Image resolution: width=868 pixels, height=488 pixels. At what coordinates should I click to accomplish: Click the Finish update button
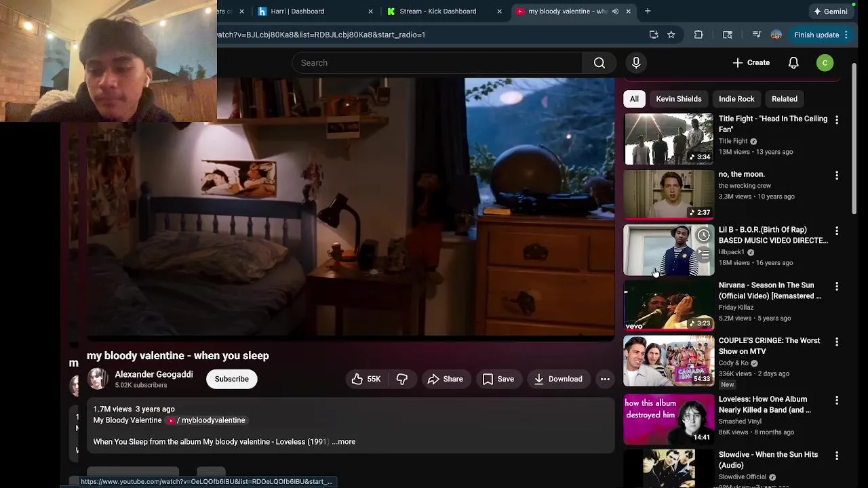pos(816,35)
